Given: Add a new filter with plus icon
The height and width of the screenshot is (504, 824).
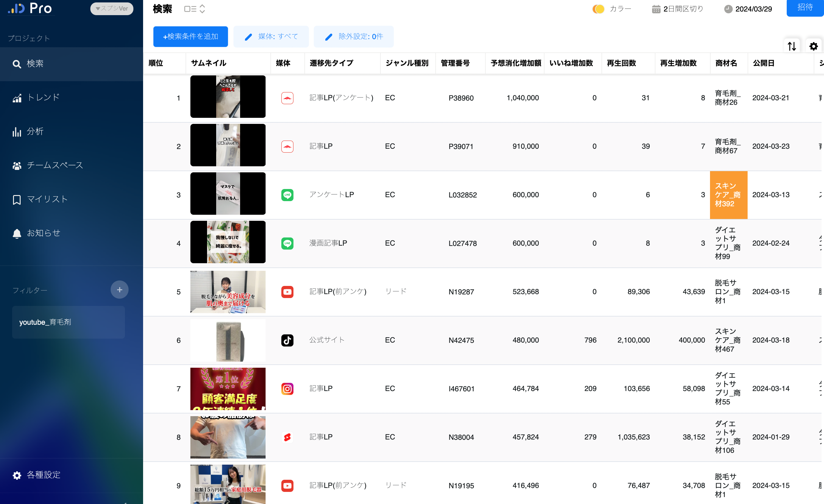Looking at the screenshot, I should [119, 290].
